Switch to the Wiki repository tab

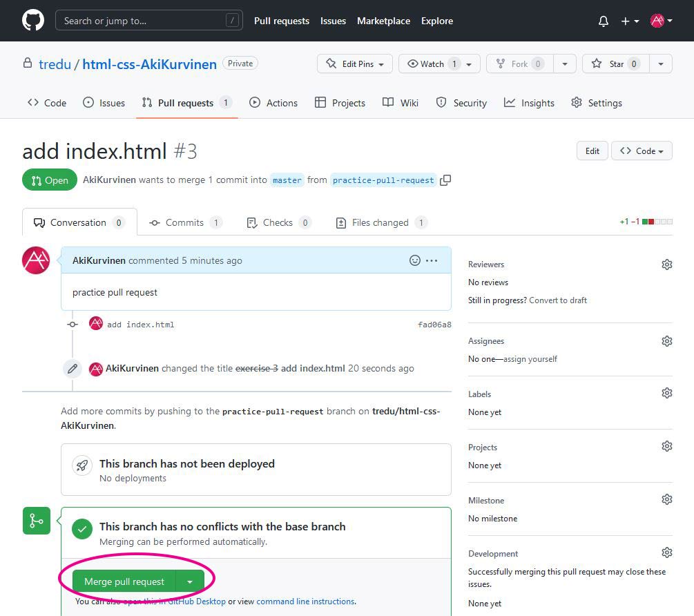pos(401,103)
